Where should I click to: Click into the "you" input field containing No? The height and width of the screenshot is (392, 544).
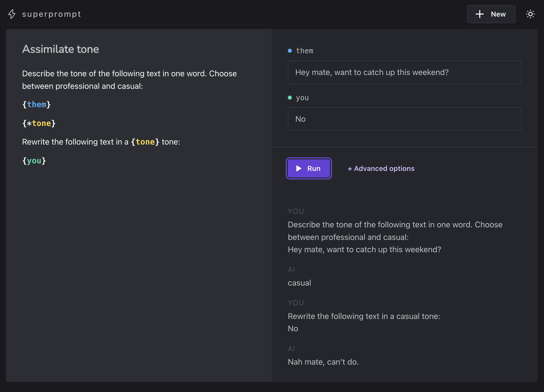(404, 119)
